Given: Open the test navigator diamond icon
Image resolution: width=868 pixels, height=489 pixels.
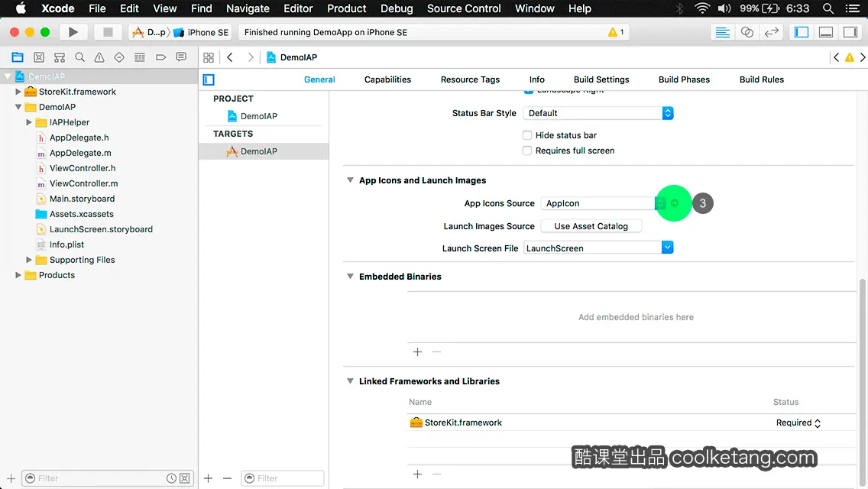Looking at the screenshot, I should (x=119, y=57).
